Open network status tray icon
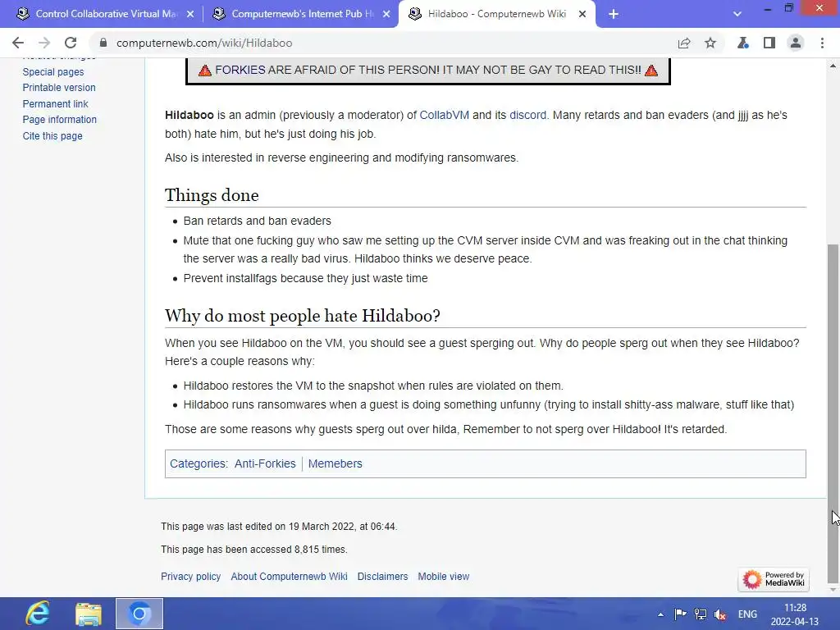840x630 pixels. (701, 614)
